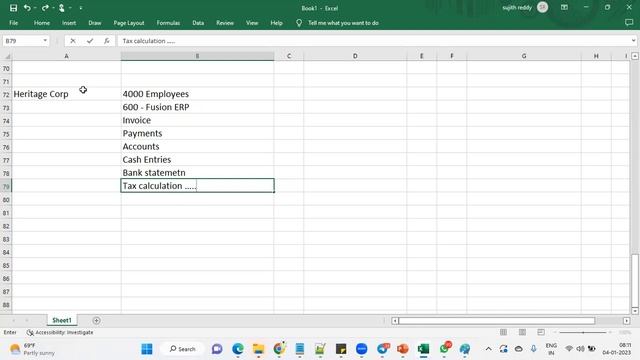This screenshot has width=640, height=360.
Task: Click cell containing 600 - Fusion ERP
Action: [x=198, y=107]
